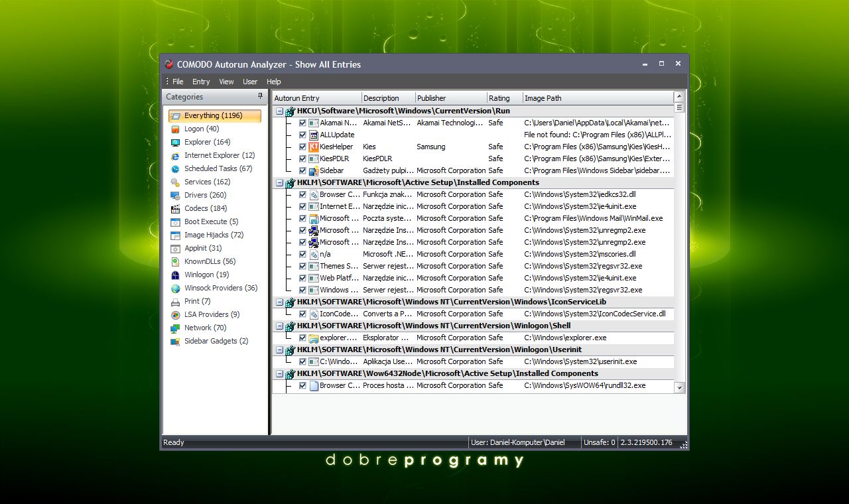849x504 pixels.
Task: Sort by Publisher column header
Action: tap(451, 98)
